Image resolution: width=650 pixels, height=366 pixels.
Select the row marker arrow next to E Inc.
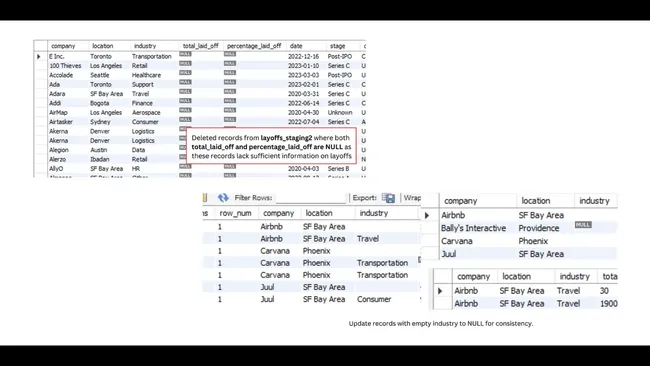pos(39,56)
